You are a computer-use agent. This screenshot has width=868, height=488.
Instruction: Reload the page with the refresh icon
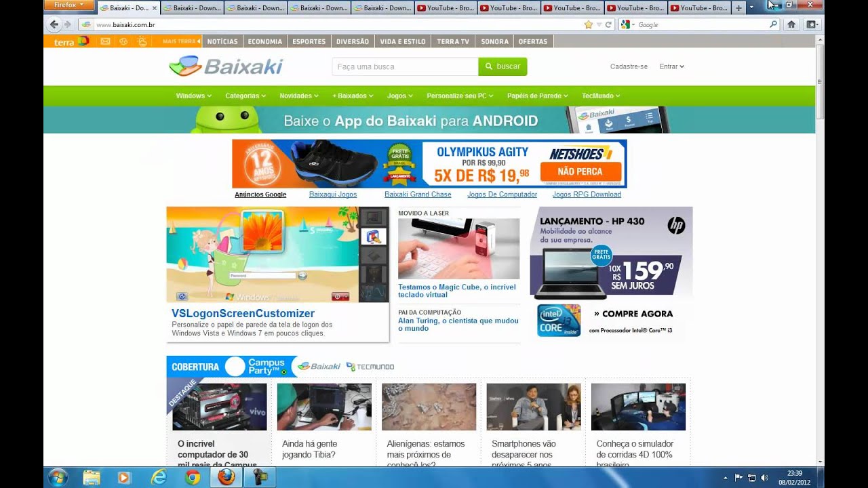pyautogui.click(x=608, y=24)
